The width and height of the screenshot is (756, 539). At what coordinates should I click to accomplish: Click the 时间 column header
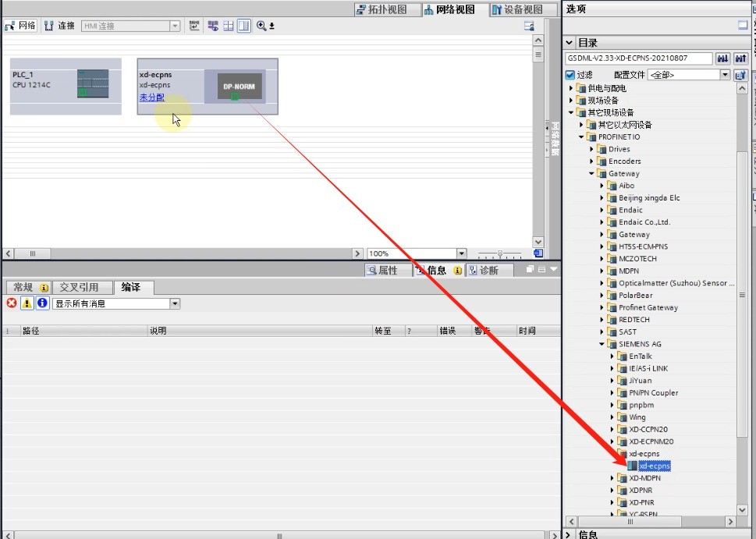pyautogui.click(x=538, y=331)
